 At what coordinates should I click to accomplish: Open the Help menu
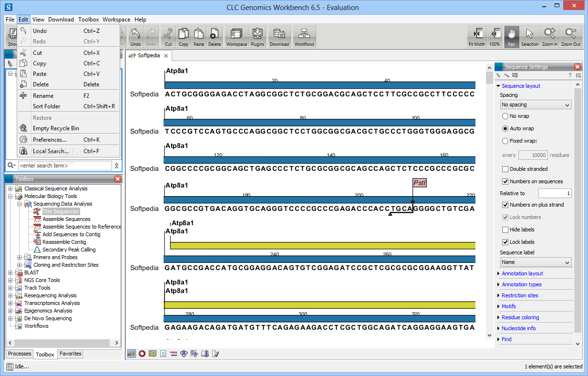tap(140, 20)
